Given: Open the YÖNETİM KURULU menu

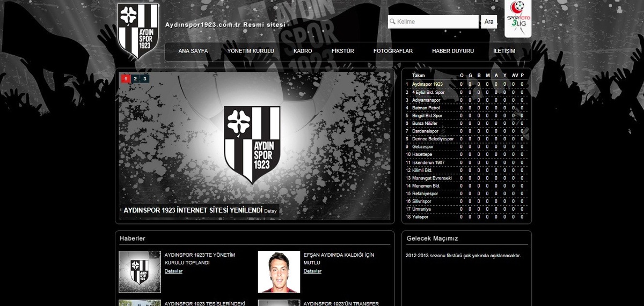Looking at the screenshot, I should pyautogui.click(x=251, y=51).
